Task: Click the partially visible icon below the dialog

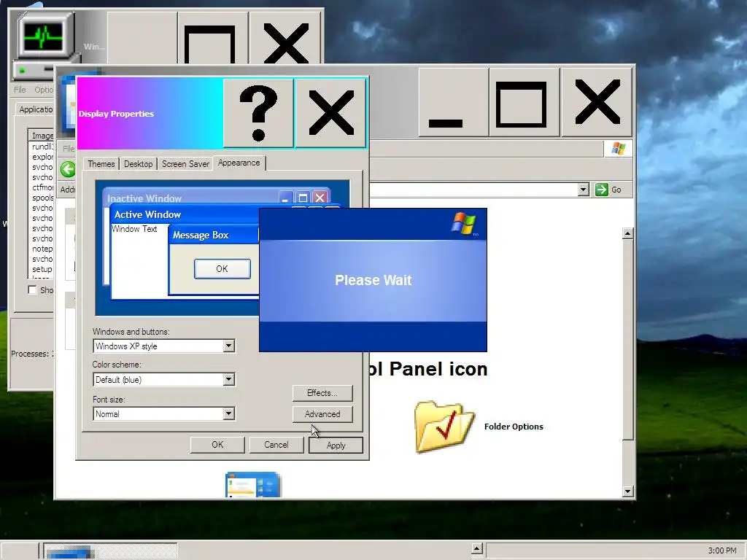Action: coord(252,484)
